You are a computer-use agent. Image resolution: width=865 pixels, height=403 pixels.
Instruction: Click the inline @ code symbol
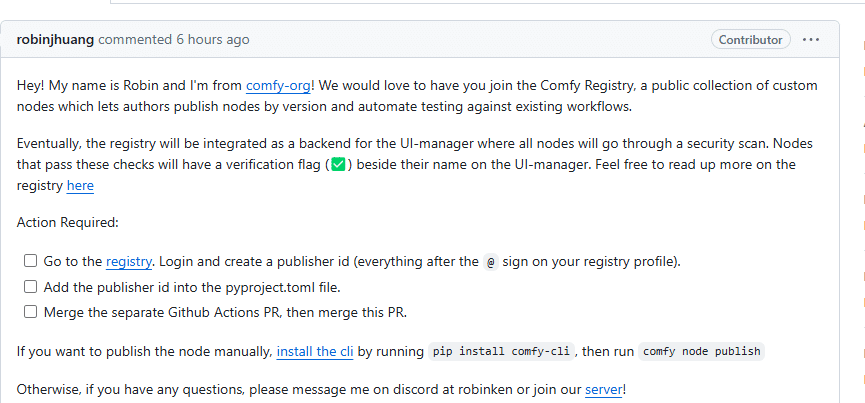pyautogui.click(x=491, y=262)
